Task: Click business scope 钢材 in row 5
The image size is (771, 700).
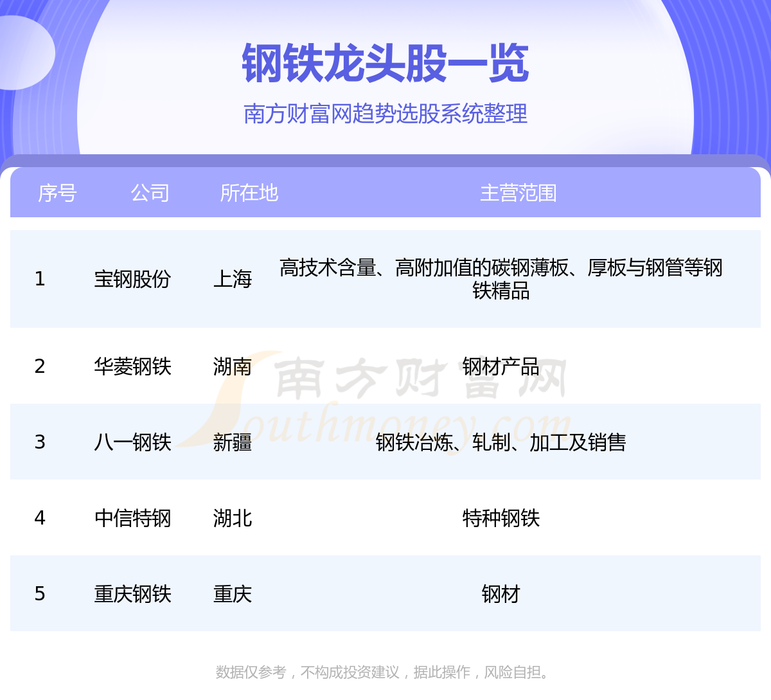Action: point(501,594)
